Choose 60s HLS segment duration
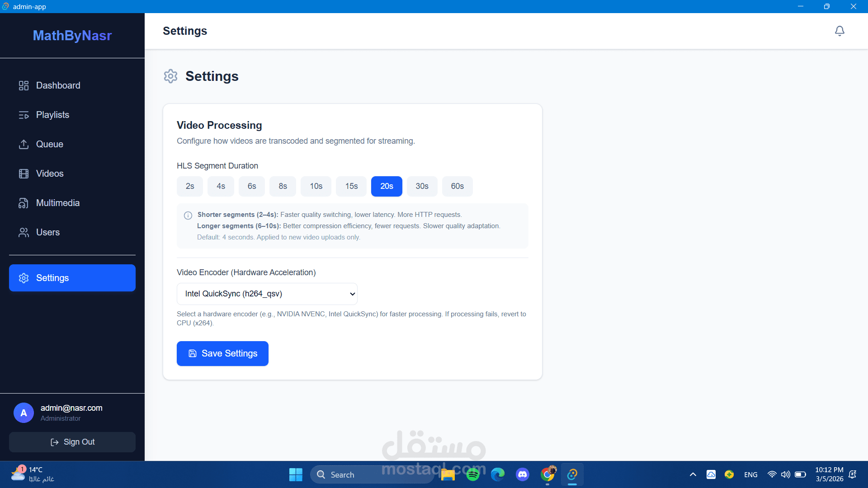The height and width of the screenshot is (488, 868). coord(457,186)
